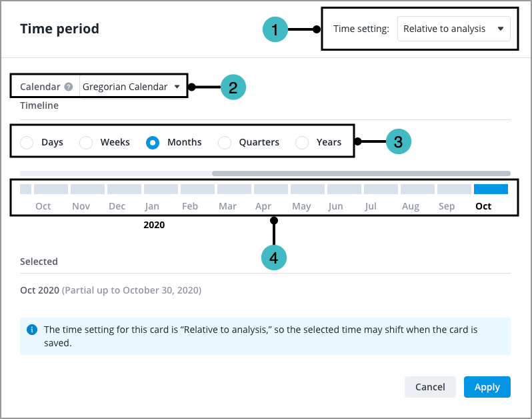The image size is (532, 419).
Task: Click the arrow beside Gregorian Calendar
Action: pyautogui.click(x=177, y=87)
